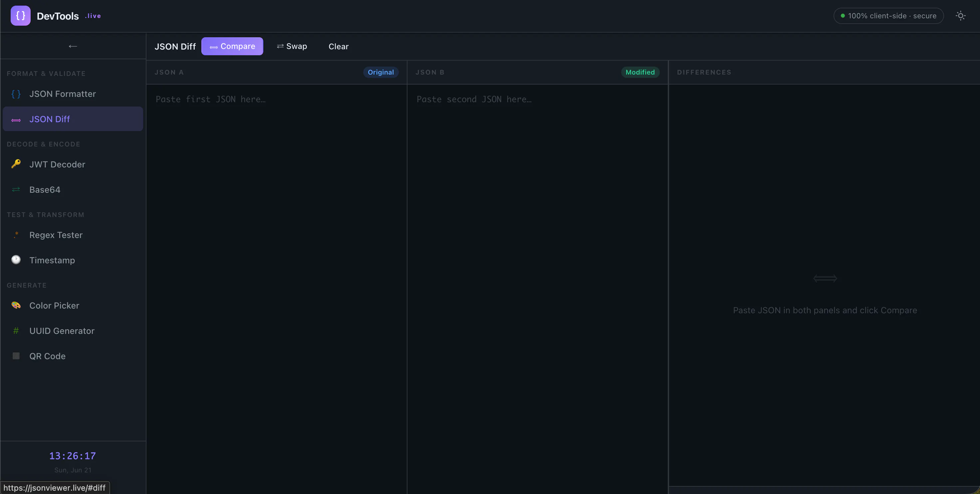The height and width of the screenshot is (494, 980).
Task: Click the 'Sun, Jun 21' date text
Action: [73, 470]
